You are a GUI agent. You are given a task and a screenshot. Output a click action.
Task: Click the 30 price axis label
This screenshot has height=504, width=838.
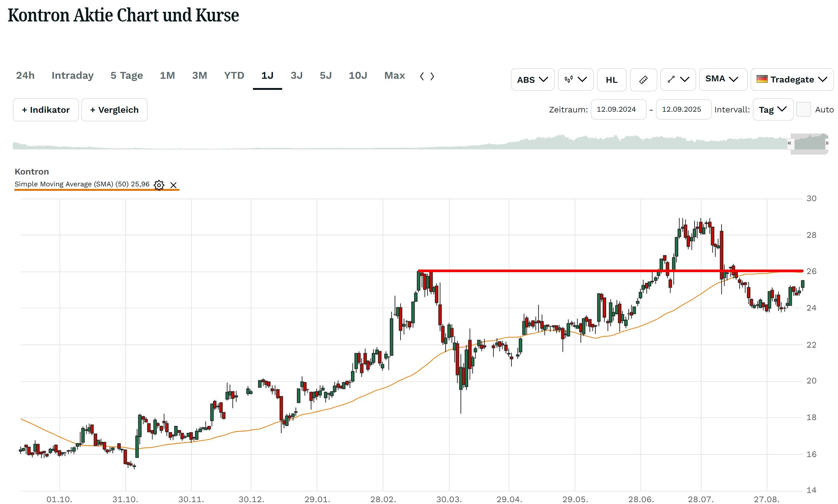(x=811, y=199)
